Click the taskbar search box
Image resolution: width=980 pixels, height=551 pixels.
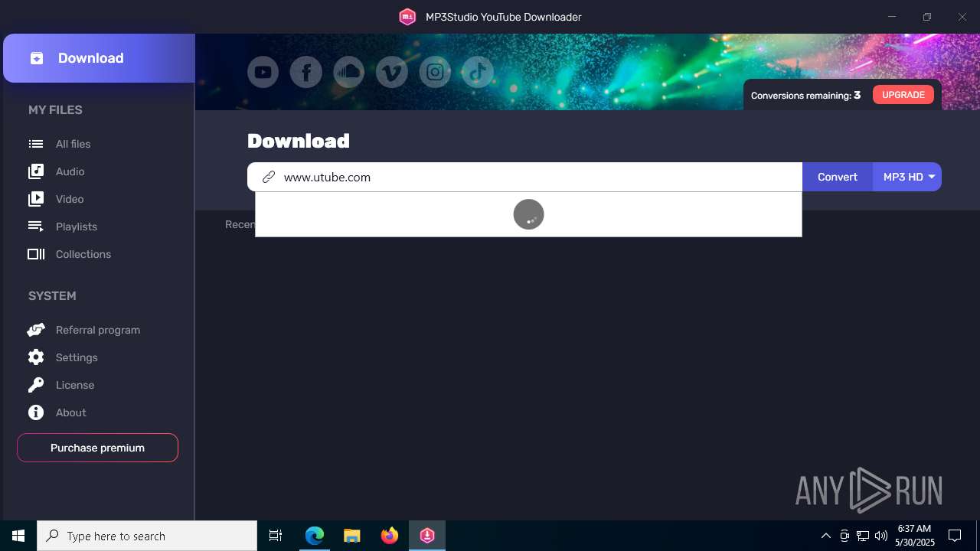147,536
